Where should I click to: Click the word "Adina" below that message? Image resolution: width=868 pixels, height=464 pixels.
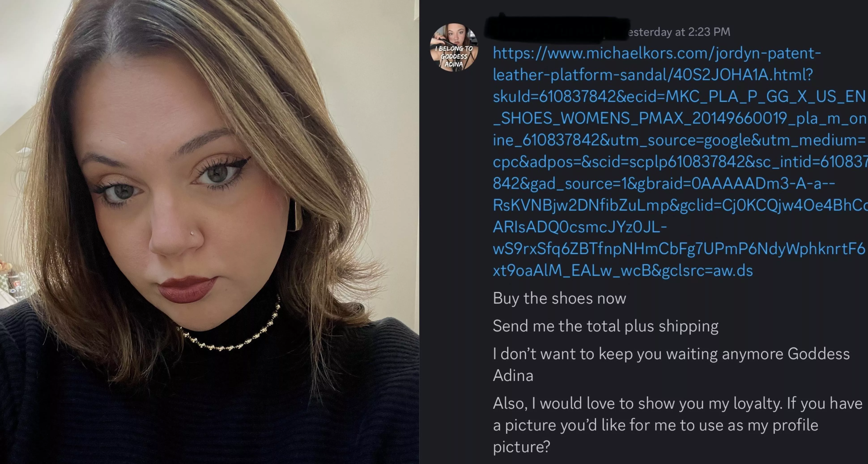pos(513,375)
